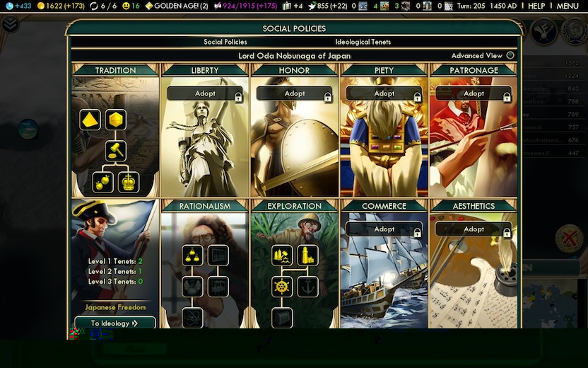The height and width of the screenshot is (368, 588).
Task: Click the Tradition hexagon policy icon
Action: pos(115,120)
